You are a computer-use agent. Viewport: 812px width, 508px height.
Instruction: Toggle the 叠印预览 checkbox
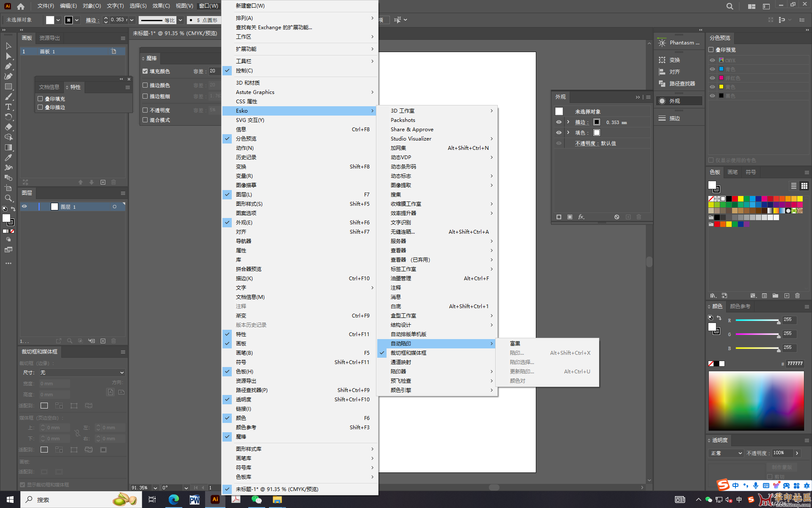coord(711,50)
